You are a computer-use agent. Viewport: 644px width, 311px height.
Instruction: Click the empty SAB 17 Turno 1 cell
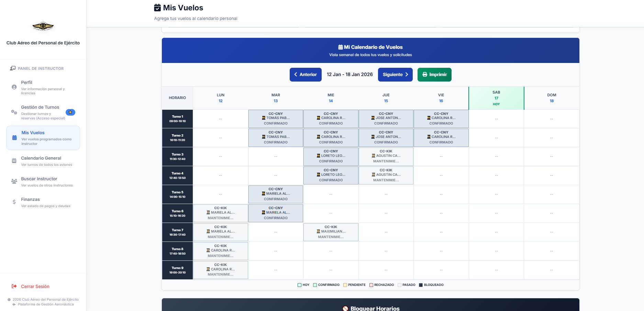tap(496, 119)
